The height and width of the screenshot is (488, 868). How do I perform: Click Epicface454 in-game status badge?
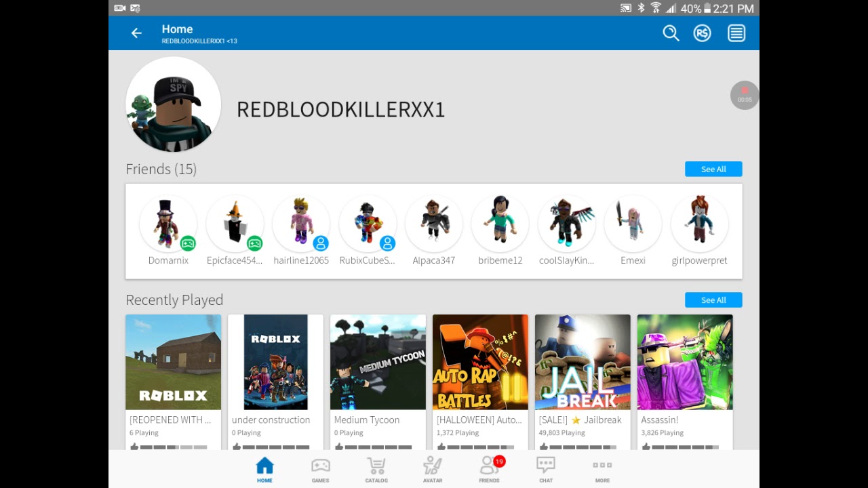[254, 243]
